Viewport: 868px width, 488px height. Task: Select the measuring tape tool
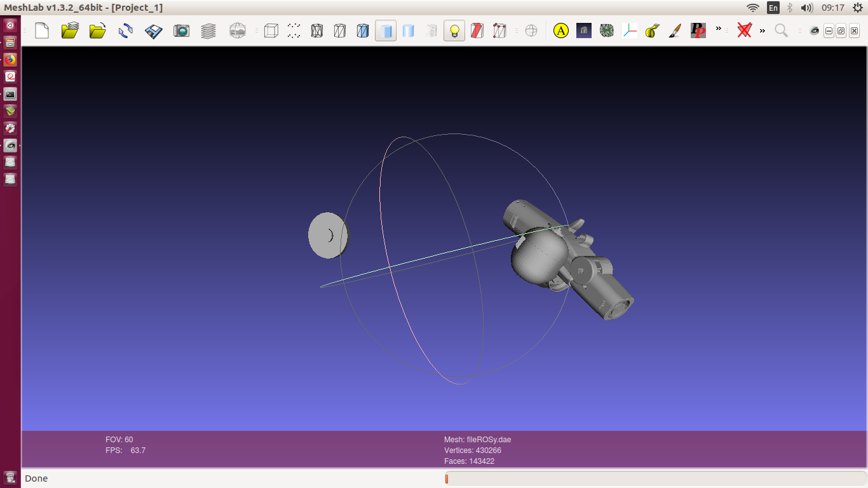(652, 30)
